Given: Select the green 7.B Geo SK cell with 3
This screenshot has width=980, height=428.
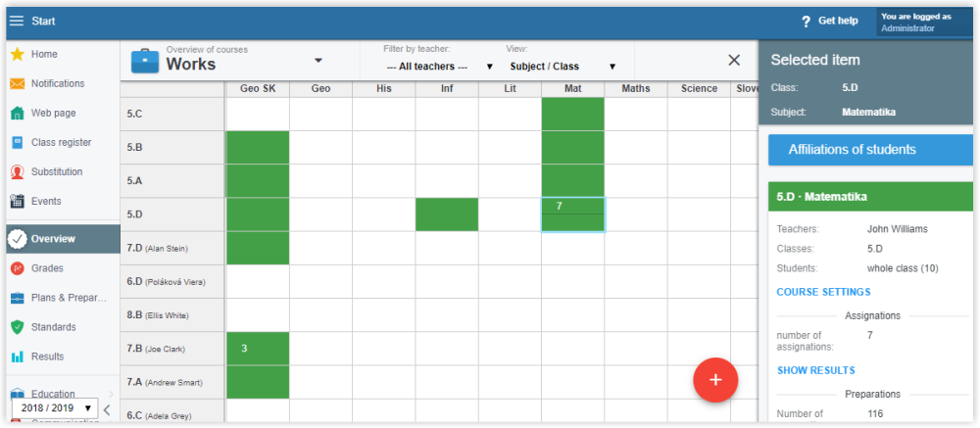Looking at the screenshot, I should click(258, 349).
